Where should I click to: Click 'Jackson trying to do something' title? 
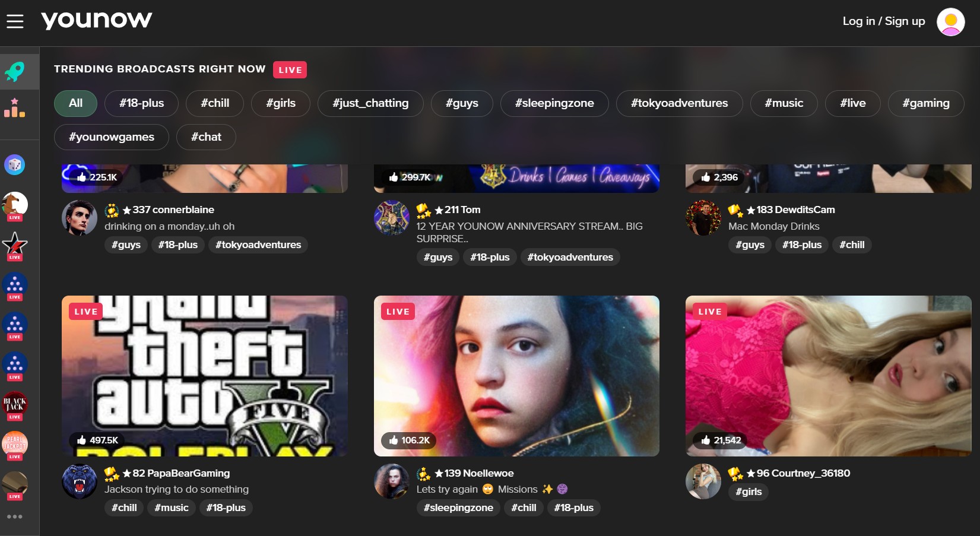(177, 489)
